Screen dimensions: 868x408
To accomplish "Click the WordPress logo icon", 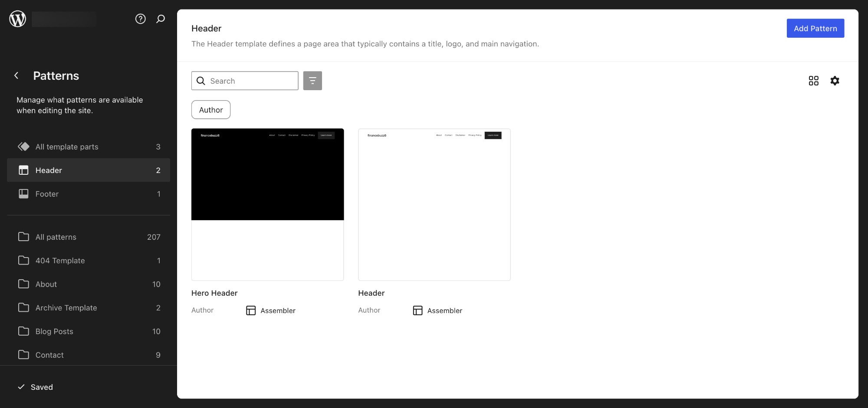I will 18,19.
